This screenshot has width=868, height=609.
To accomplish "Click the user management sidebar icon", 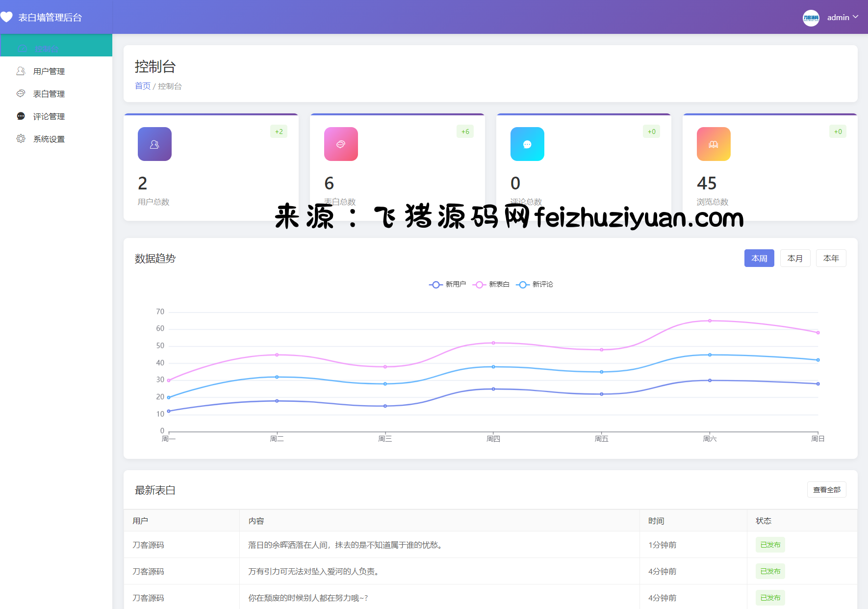I will 21,71.
